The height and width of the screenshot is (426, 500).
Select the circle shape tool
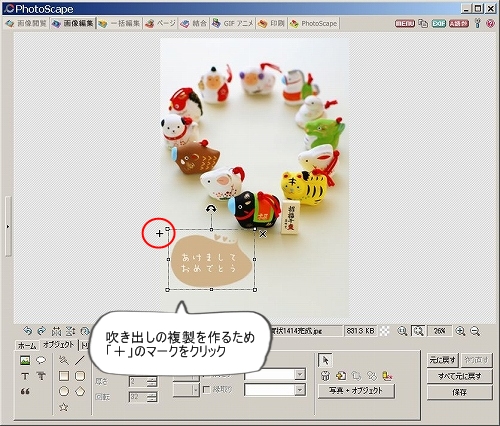(x=64, y=391)
